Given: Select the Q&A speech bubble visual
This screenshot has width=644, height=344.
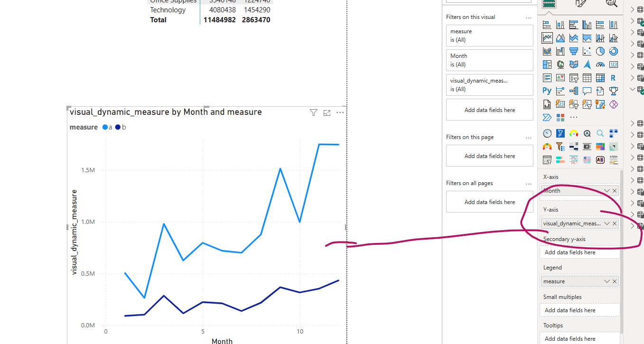Looking at the screenshot, I should point(587,91).
